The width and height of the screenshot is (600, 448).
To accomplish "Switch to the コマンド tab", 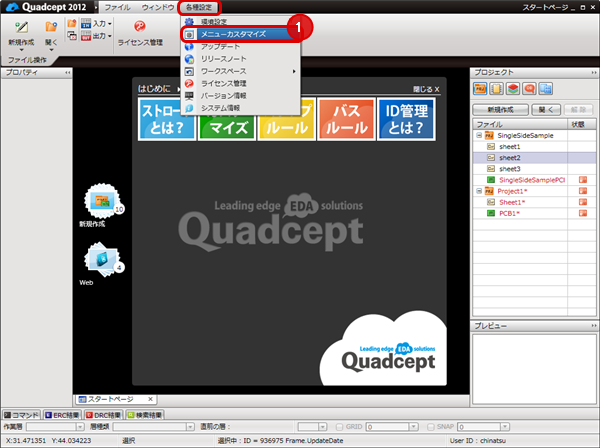I will tap(22, 415).
